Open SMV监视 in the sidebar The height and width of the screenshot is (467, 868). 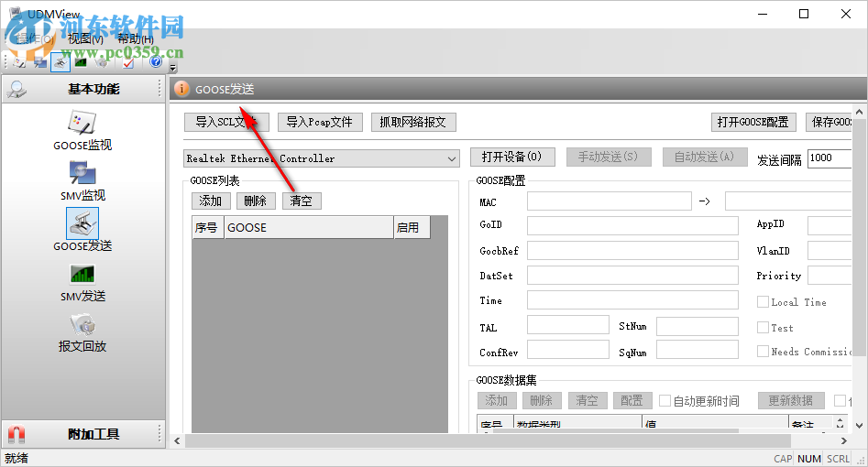click(x=82, y=181)
